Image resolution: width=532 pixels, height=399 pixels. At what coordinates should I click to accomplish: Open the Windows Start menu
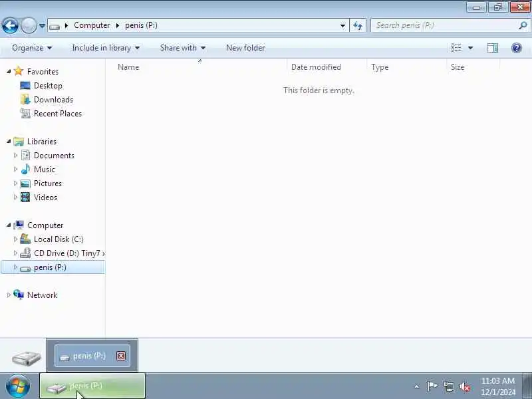click(x=18, y=386)
